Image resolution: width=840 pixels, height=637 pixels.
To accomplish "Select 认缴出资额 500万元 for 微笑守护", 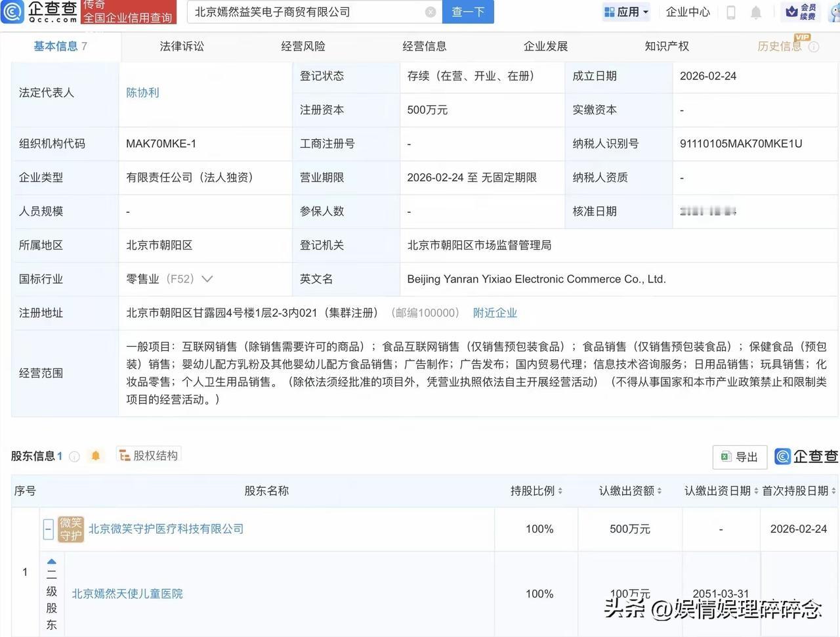I will pos(630,529).
